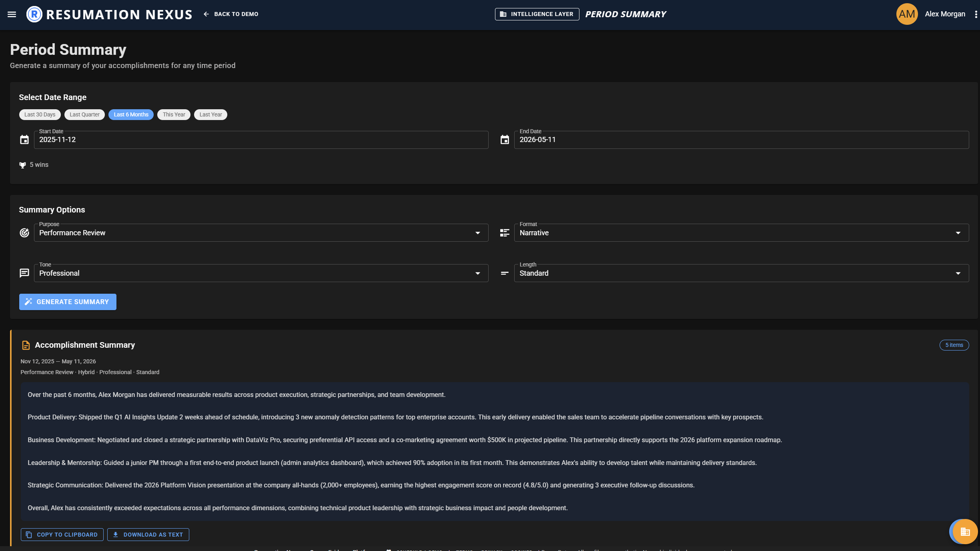
Task: Edit the Start Date field
Action: coord(261,140)
